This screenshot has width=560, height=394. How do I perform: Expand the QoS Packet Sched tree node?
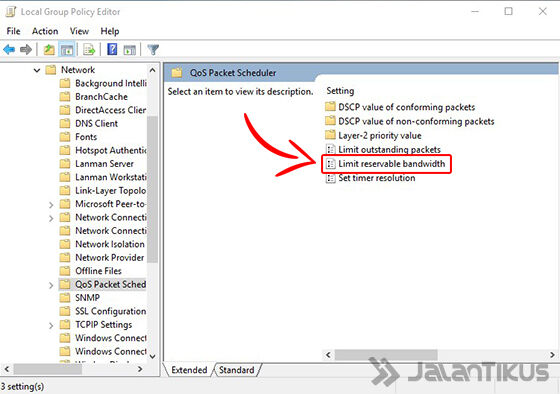51,285
